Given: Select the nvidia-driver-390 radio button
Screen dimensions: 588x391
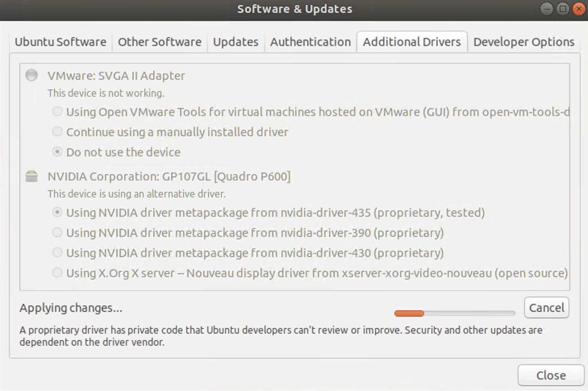Looking at the screenshot, I should point(57,233).
